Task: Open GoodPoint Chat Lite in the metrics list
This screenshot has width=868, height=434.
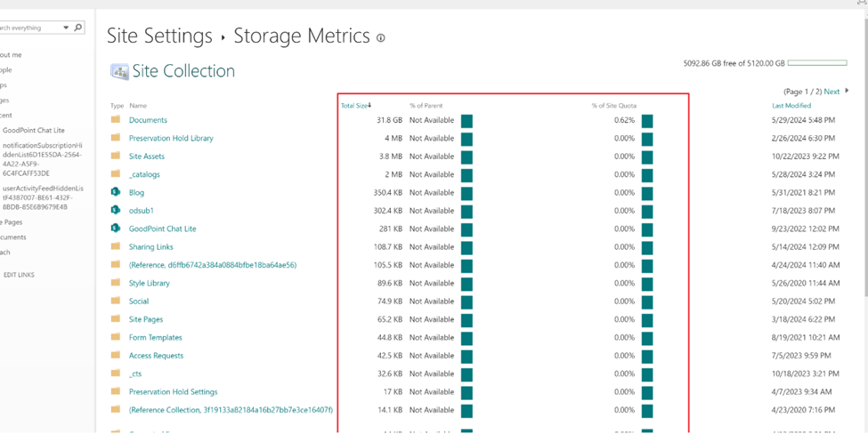Action: [163, 229]
